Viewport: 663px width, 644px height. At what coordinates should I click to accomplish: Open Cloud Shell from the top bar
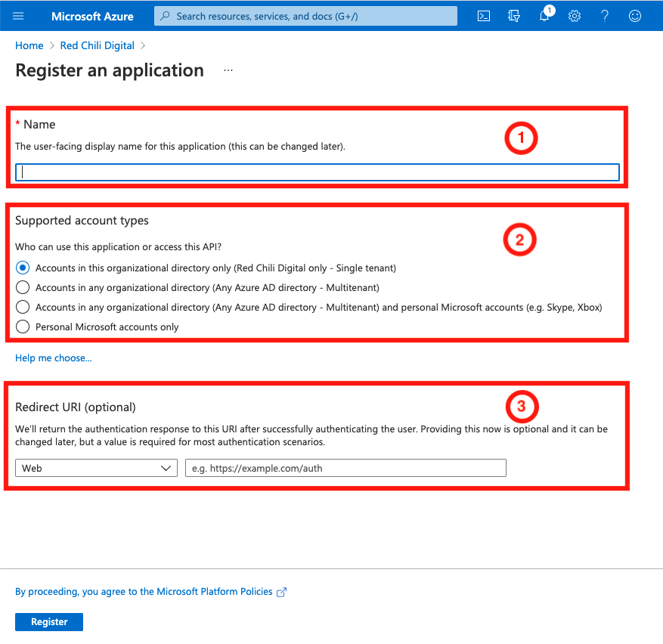484,16
